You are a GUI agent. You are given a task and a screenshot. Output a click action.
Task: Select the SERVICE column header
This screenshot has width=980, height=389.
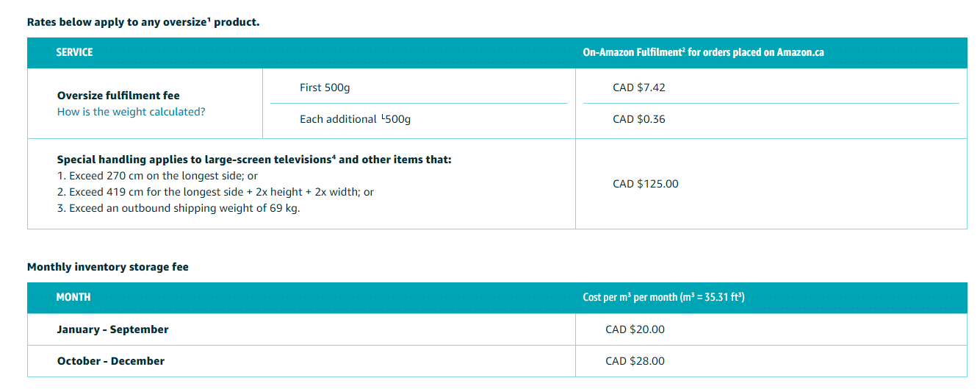pos(75,52)
